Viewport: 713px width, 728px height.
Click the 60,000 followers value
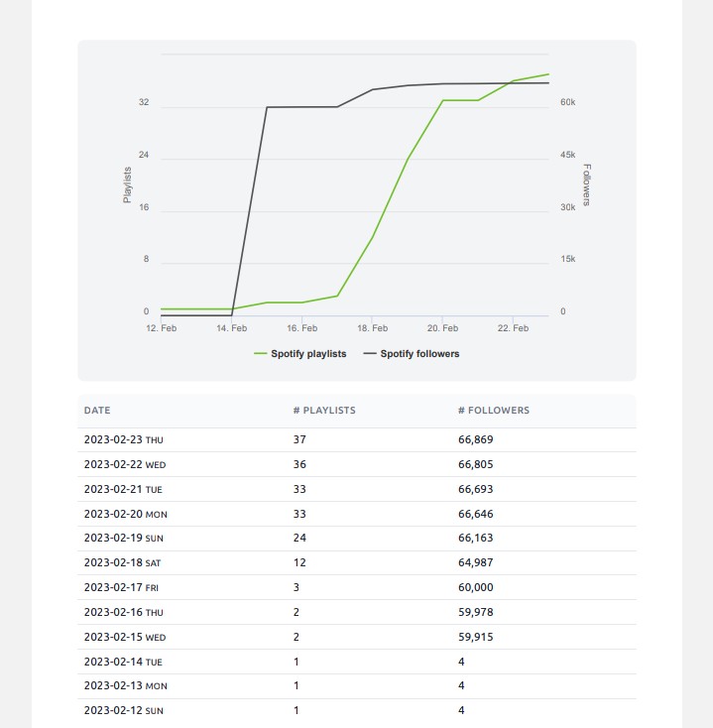click(x=475, y=587)
